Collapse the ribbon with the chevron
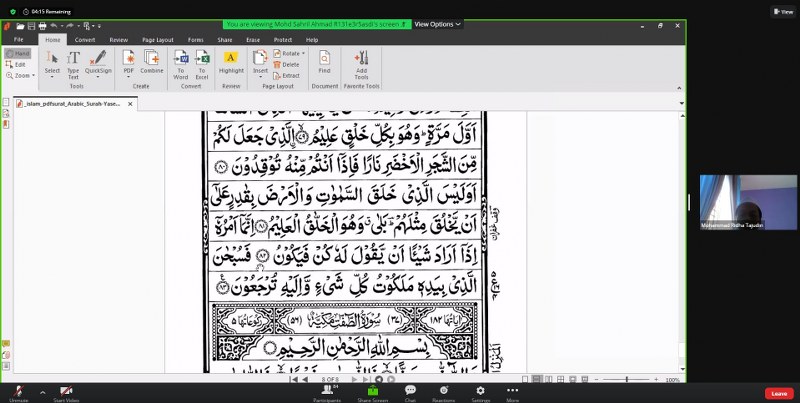Screen dimensions: 800x403 679,88
